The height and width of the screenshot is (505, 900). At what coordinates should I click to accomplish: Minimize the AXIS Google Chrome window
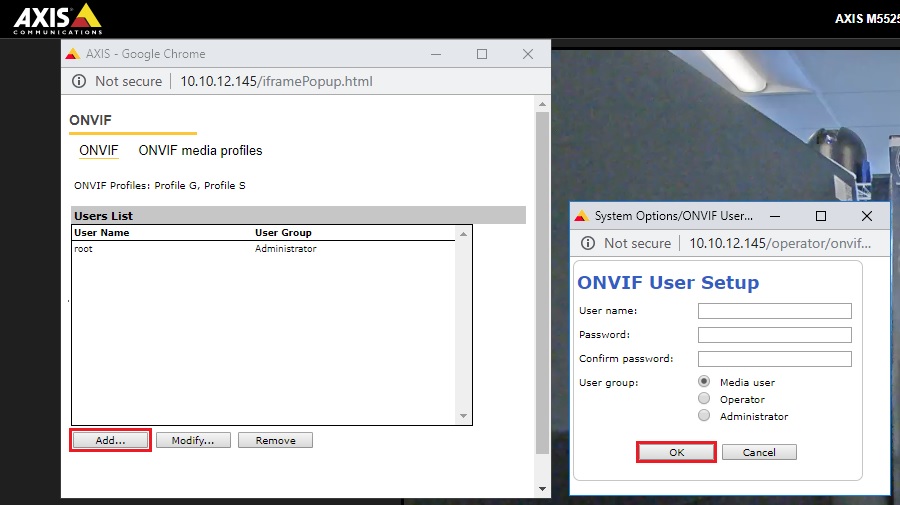coord(436,53)
